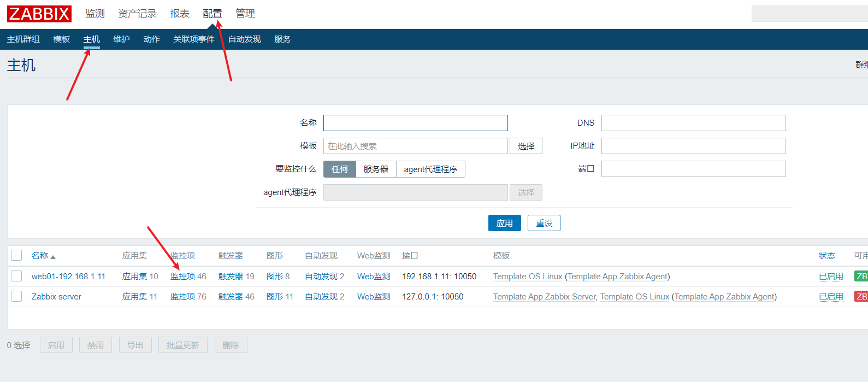
Task: Check the web01-192.168.1.11 row checkbox
Action: point(16,276)
